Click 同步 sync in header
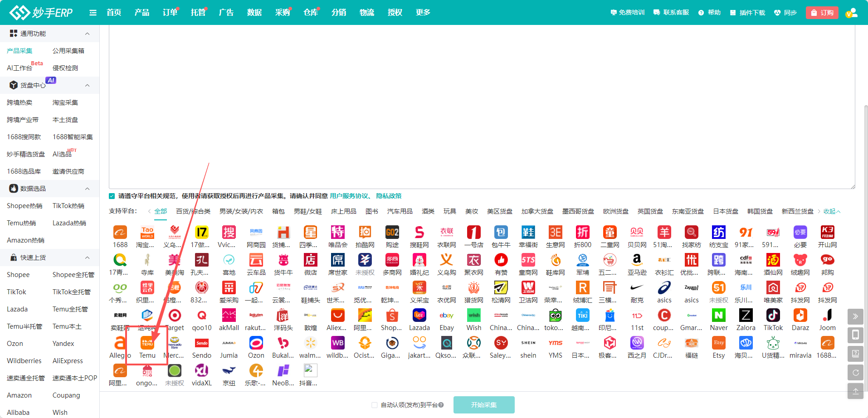This screenshot has width=868, height=418. pyautogui.click(x=785, y=13)
